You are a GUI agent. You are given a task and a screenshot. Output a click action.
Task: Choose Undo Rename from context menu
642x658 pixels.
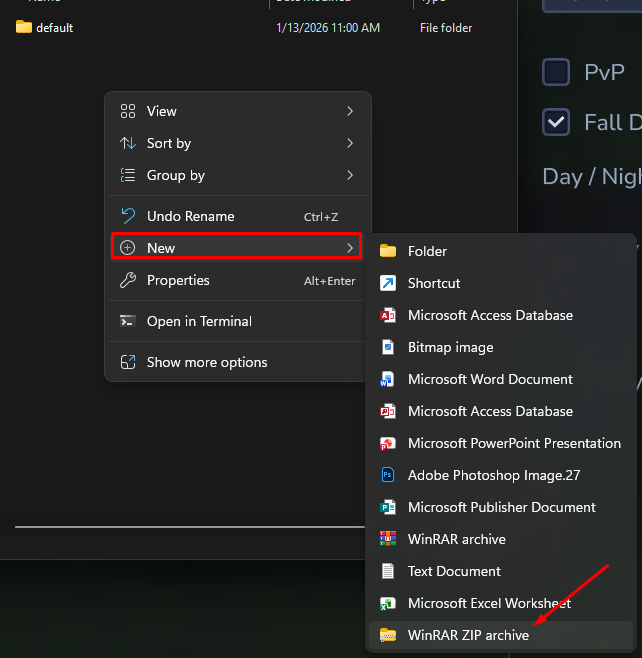(x=190, y=216)
